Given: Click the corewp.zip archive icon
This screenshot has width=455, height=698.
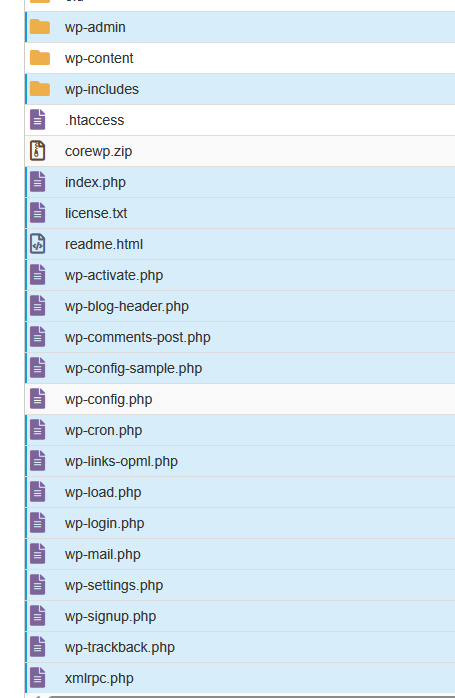Looking at the screenshot, I should tap(38, 151).
